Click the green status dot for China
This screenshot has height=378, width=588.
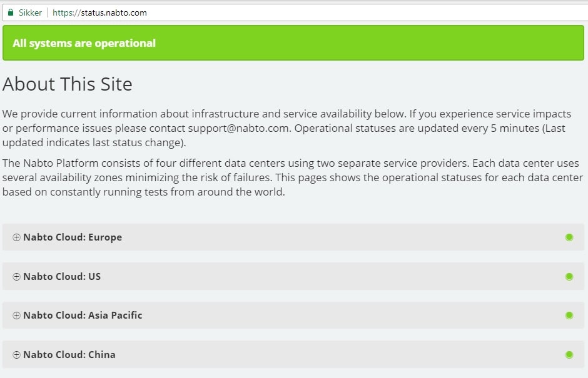coord(569,354)
